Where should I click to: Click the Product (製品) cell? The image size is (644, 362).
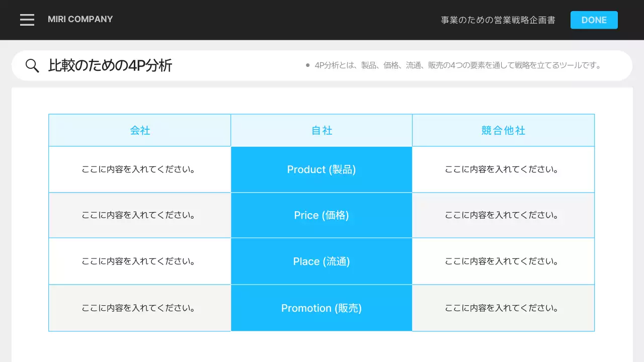pos(321,169)
